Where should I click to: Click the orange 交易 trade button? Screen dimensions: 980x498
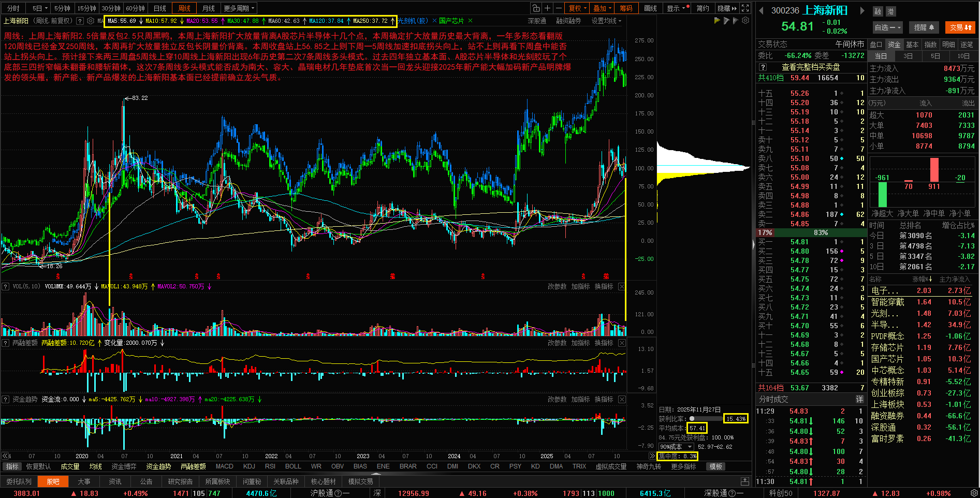click(960, 27)
